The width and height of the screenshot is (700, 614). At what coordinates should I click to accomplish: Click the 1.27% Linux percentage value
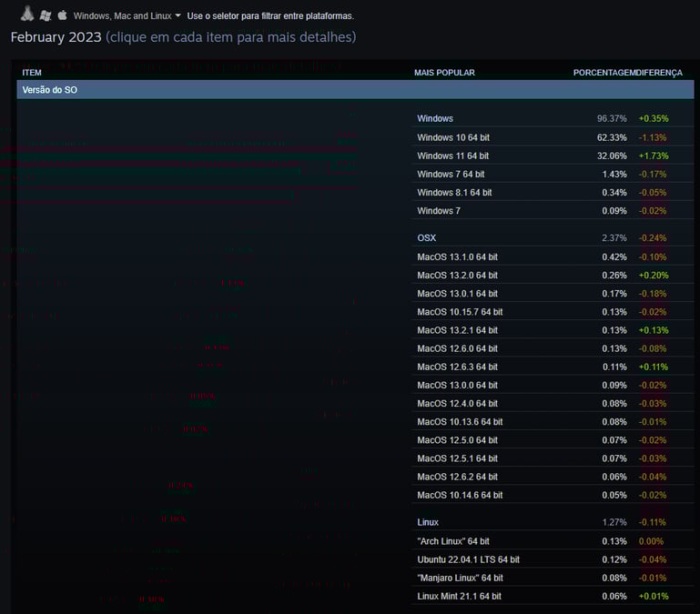pyautogui.click(x=614, y=522)
